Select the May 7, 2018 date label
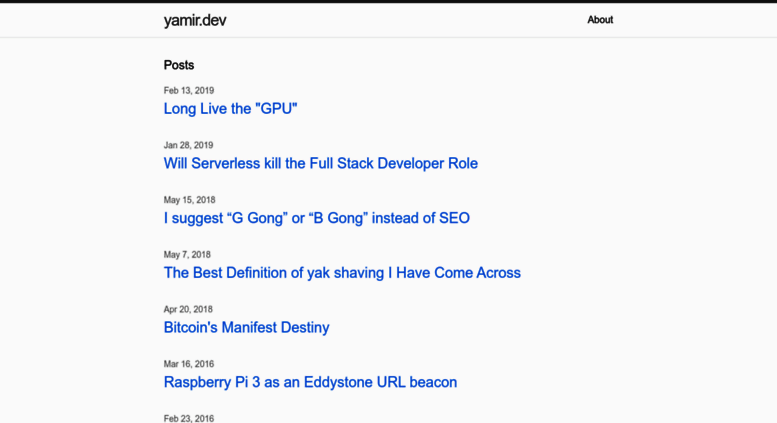Viewport: 777px width, 423px height. coord(187,255)
